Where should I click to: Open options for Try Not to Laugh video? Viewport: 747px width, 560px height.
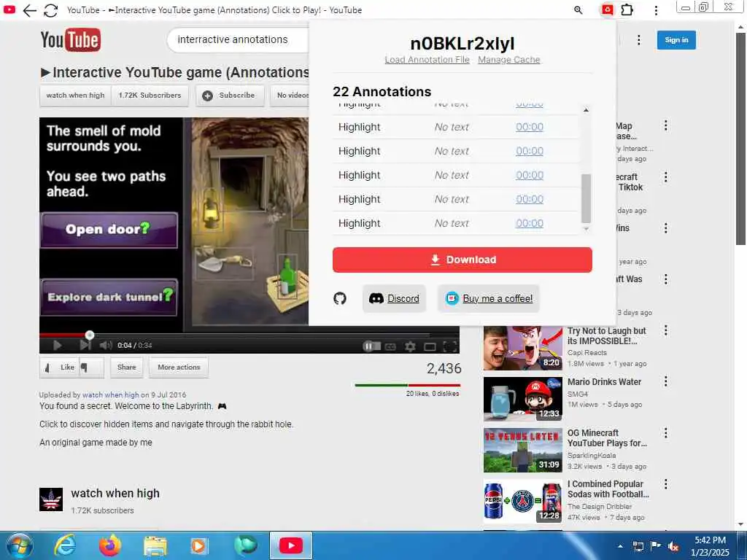tap(665, 330)
